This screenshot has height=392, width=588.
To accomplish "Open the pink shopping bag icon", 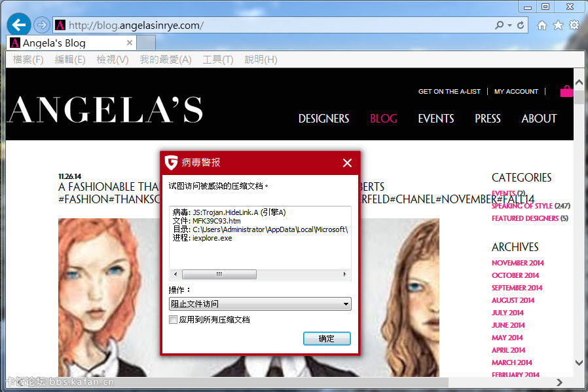I will [x=566, y=91].
